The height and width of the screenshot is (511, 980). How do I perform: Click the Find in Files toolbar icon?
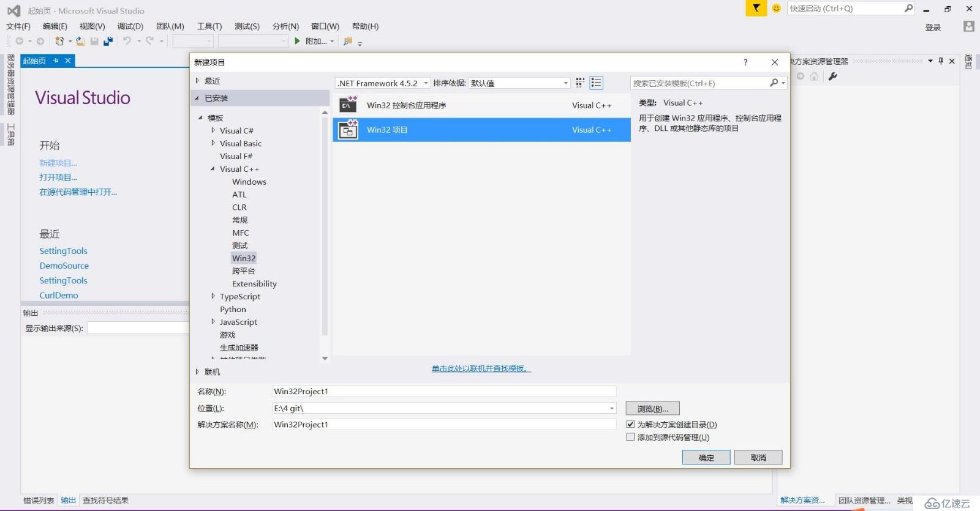[348, 41]
